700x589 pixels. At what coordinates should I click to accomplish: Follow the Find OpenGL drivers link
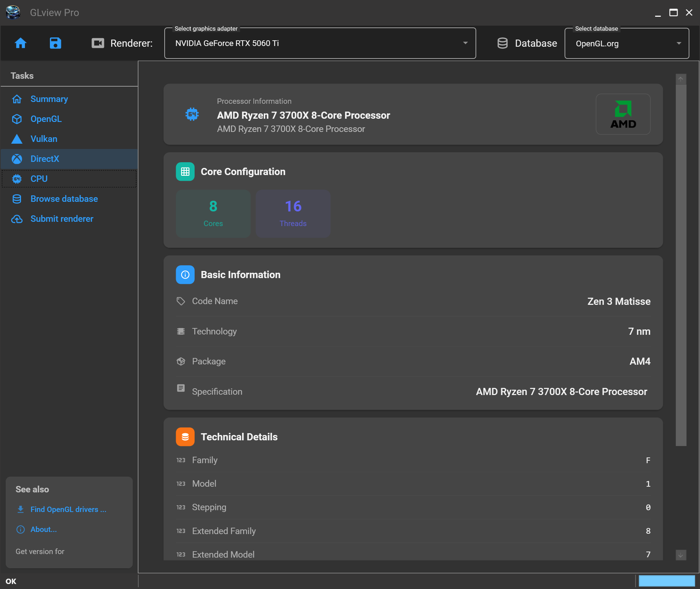[x=68, y=509]
